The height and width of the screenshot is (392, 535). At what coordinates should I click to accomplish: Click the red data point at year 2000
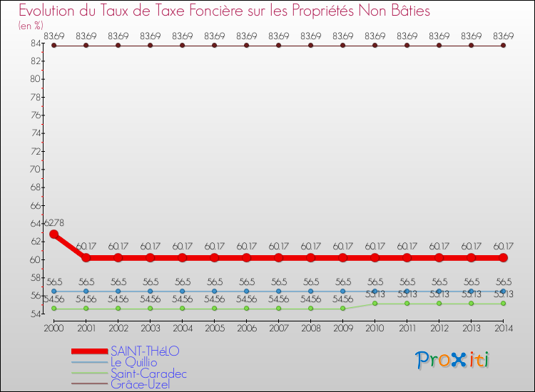[x=54, y=234]
